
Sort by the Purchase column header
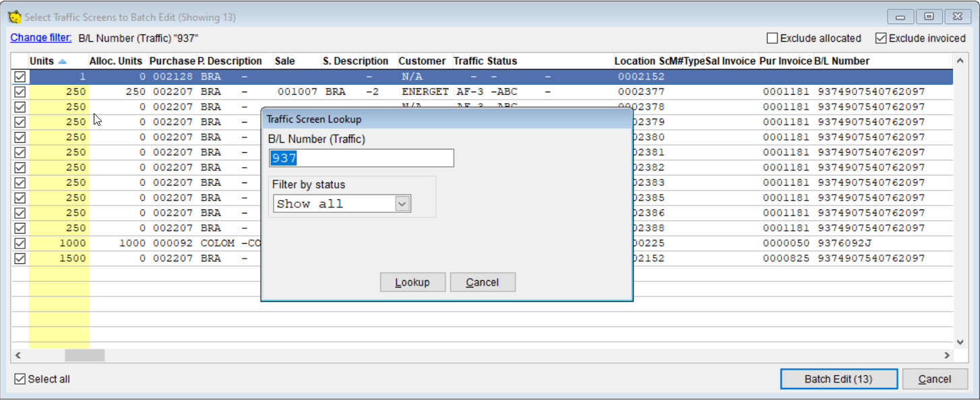tap(172, 61)
